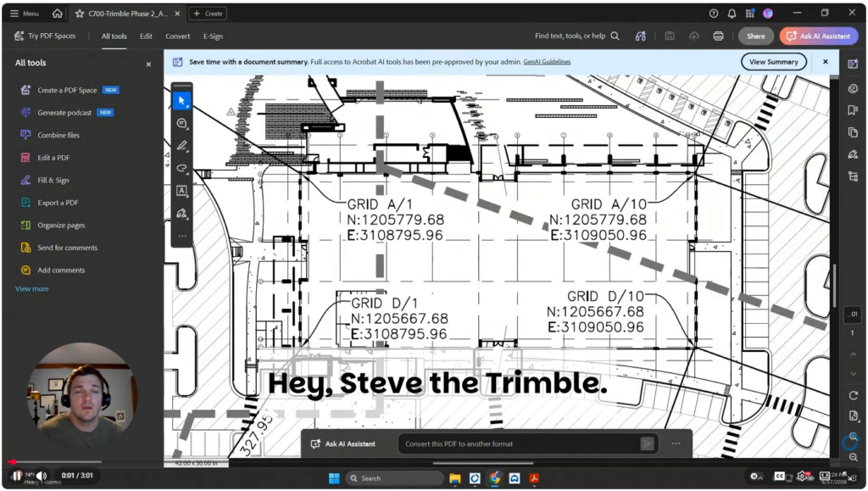Mute the video volume
Viewport: 868px width, 491px height.
point(42,476)
